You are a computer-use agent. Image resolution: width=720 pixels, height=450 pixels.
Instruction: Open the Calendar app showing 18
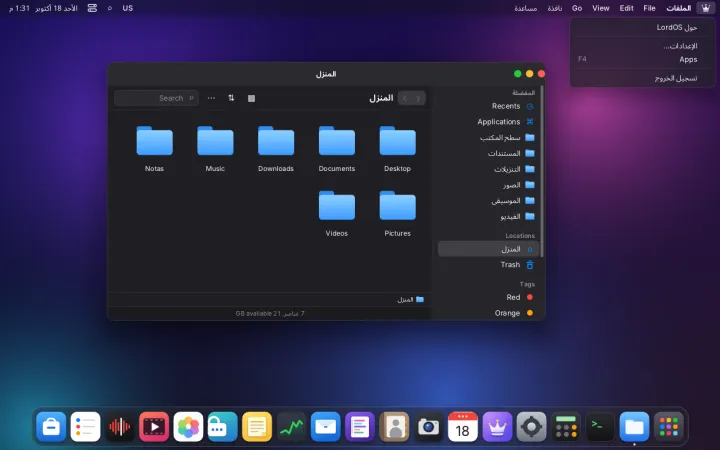click(x=462, y=427)
